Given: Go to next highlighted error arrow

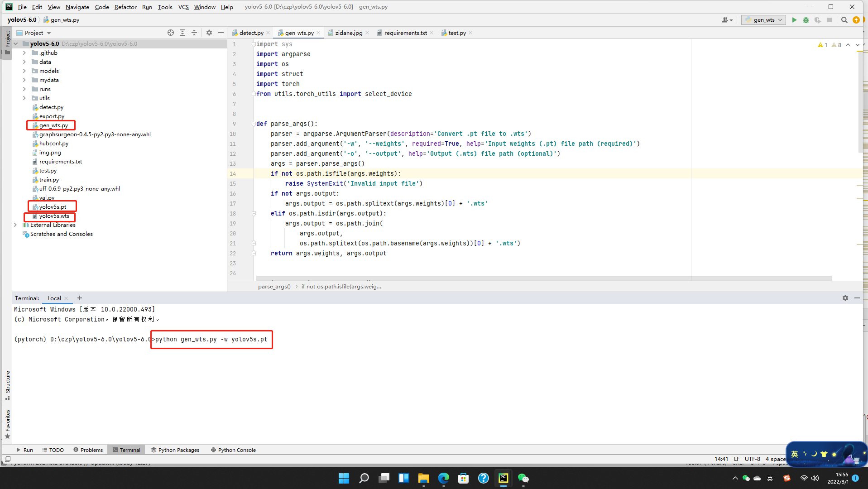Looking at the screenshot, I should (x=858, y=45).
